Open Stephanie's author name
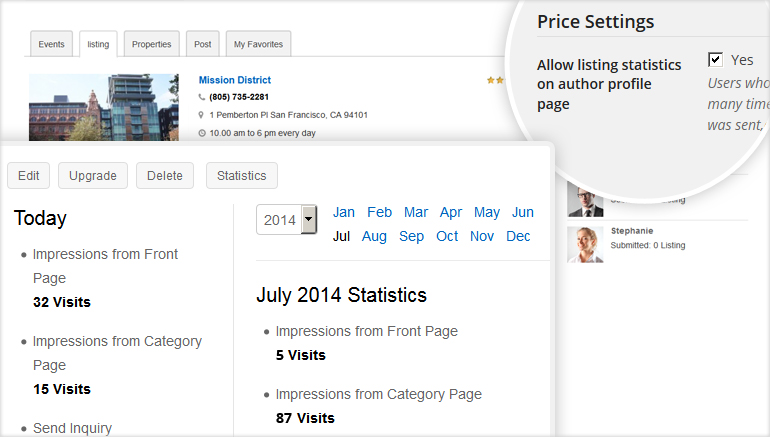Screen dimensions: 770x437 pyautogui.click(x=632, y=231)
